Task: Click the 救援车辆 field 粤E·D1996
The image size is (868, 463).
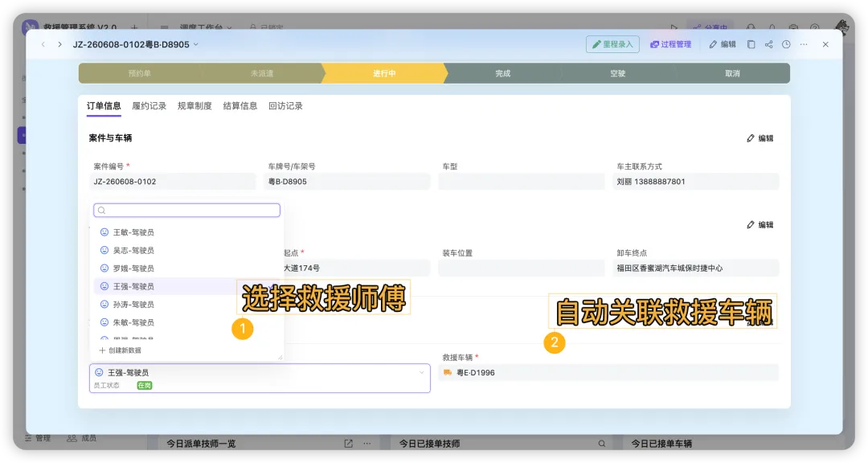Action: tap(608, 373)
